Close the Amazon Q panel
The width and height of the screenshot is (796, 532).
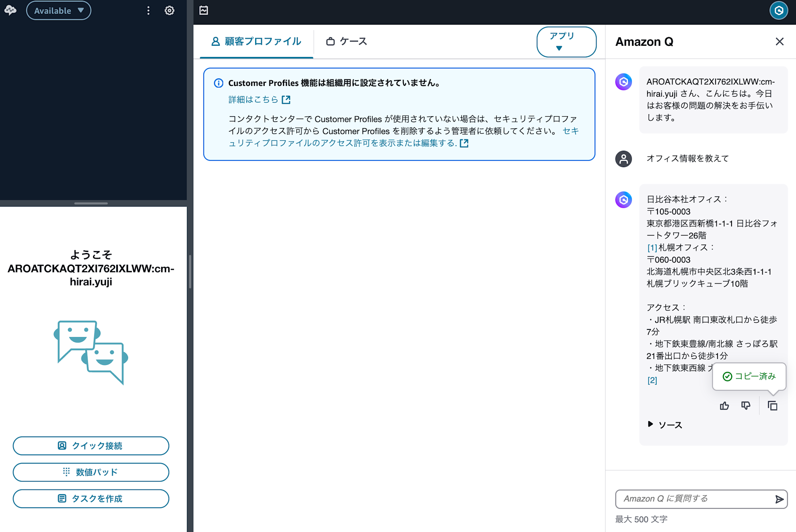click(779, 42)
